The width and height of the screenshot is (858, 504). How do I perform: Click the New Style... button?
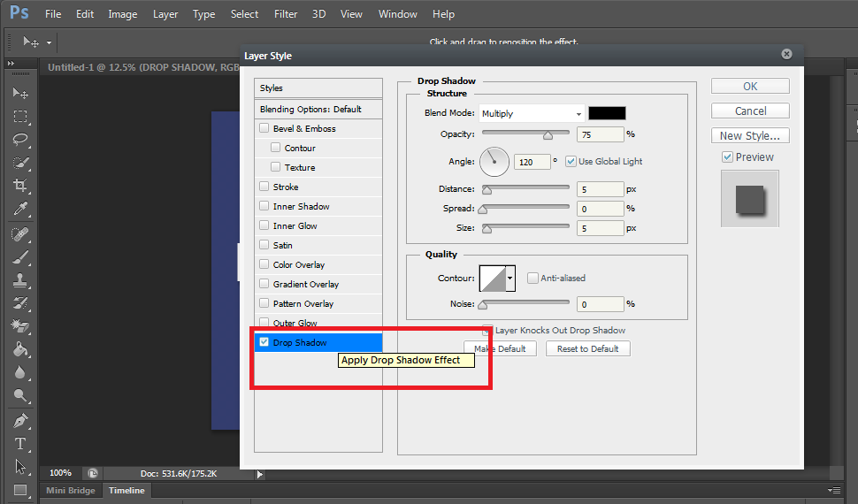click(750, 135)
